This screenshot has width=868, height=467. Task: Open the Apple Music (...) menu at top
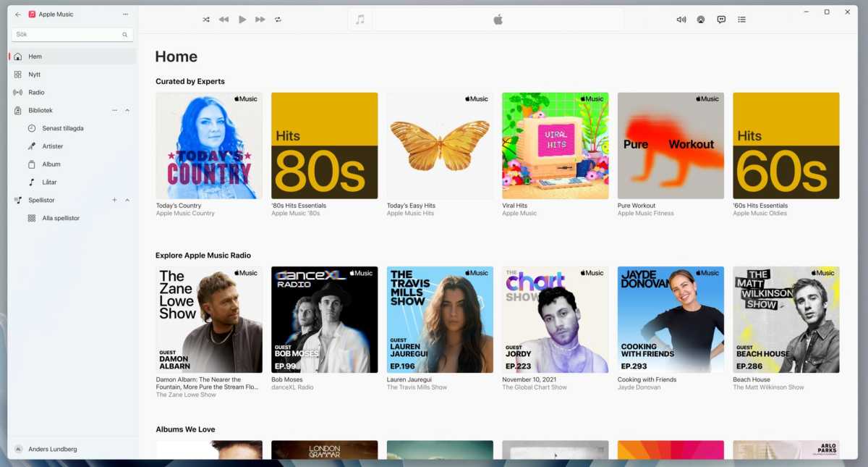(125, 14)
